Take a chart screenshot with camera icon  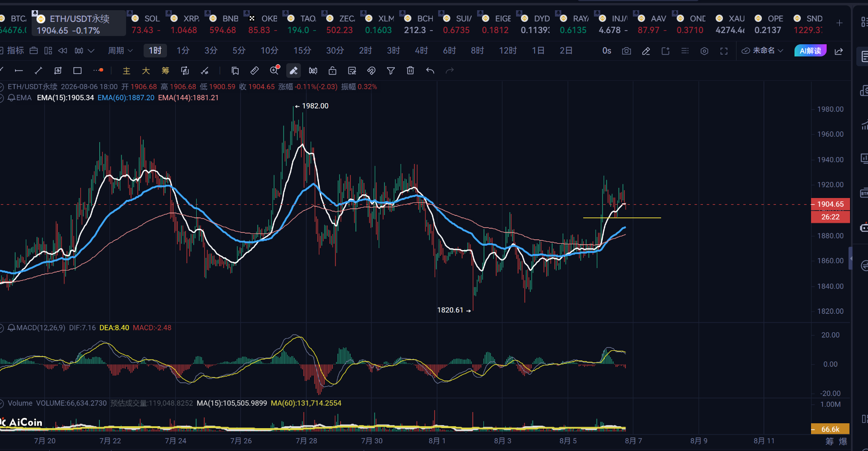(627, 51)
